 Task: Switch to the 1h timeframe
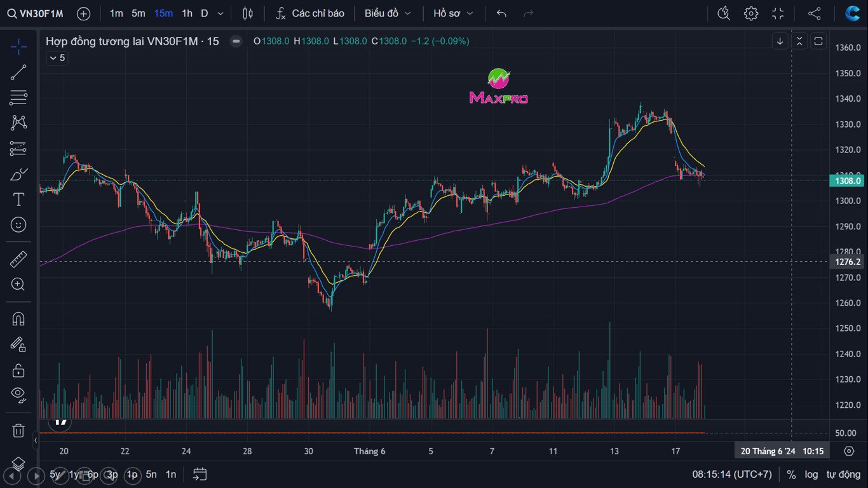[x=187, y=13]
